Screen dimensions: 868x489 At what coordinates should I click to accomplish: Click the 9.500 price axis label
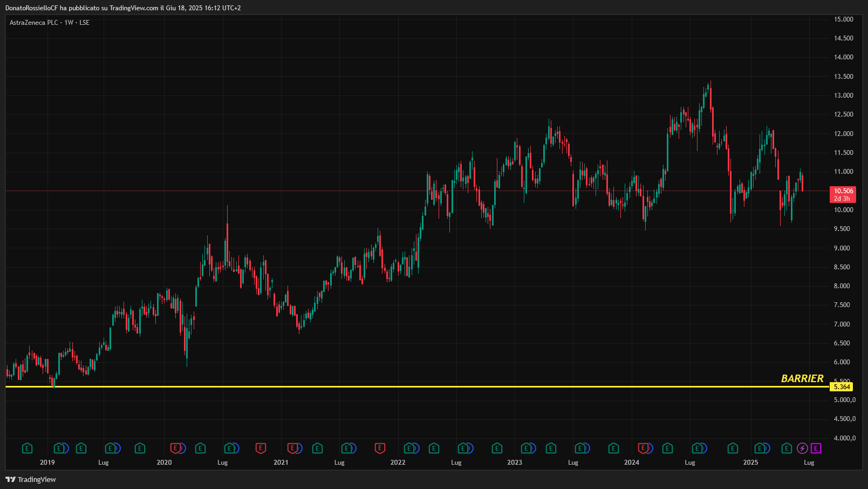[842, 229]
